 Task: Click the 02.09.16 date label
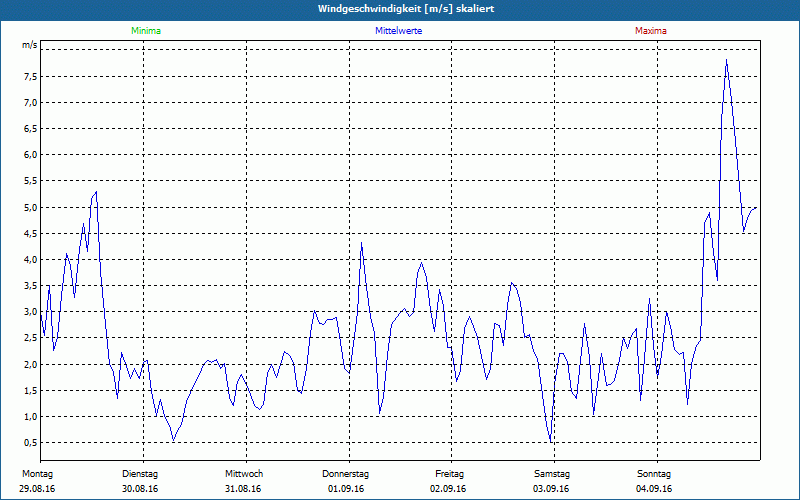(x=448, y=489)
